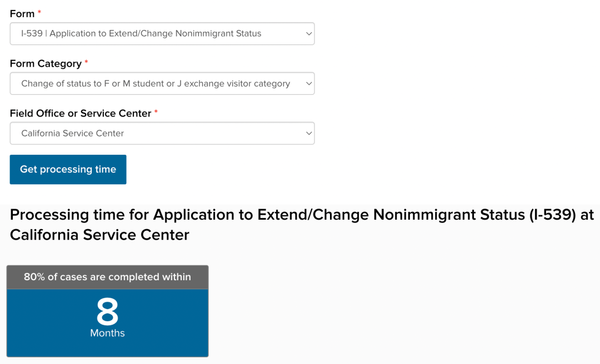The width and height of the screenshot is (600, 364).
Task: Click the "80% of cases are completed within" header
Action: [107, 277]
